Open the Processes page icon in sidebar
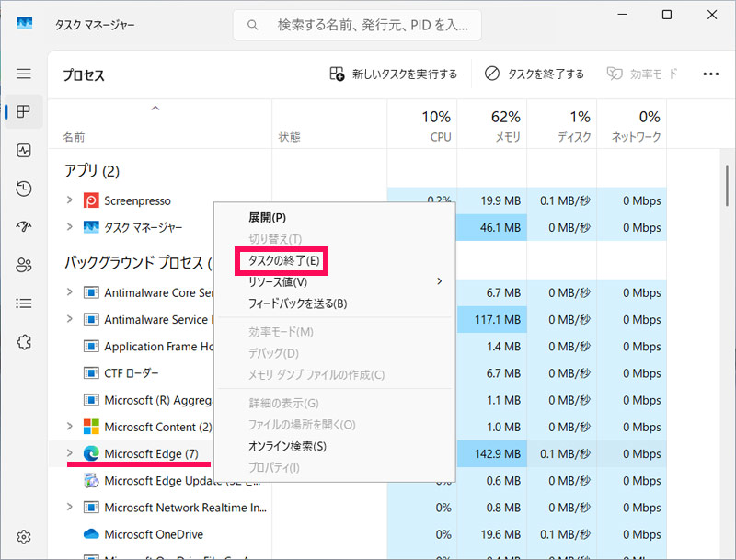The width and height of the screenshot is (736, 560). click(x=24, y=111)
